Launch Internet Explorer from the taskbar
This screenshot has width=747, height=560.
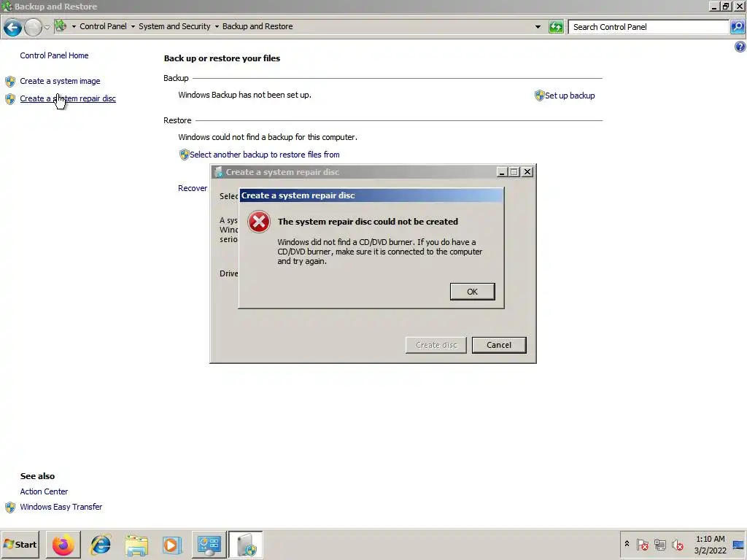(x=100, y=545)
